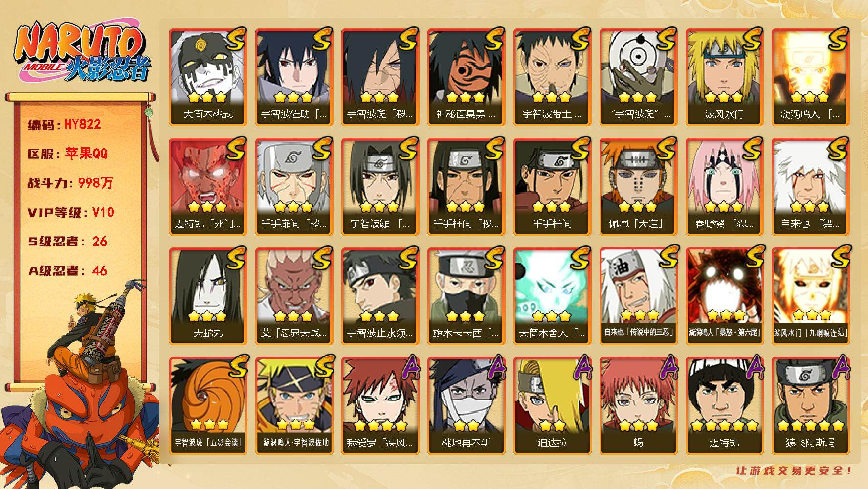The image size is (868, 489).
Task: Select the 波风水门「九喇嘛连结」 card
Action: (810, 296)
